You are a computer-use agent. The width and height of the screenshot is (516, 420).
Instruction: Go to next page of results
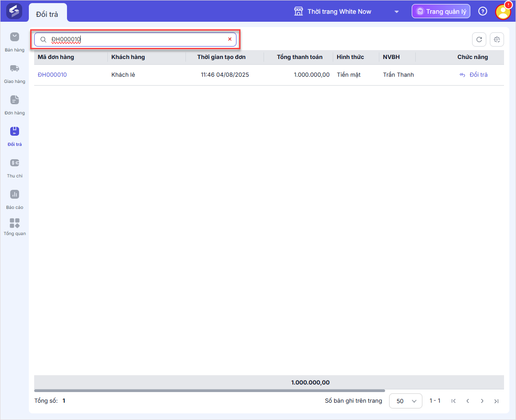[x=482, y=401]
